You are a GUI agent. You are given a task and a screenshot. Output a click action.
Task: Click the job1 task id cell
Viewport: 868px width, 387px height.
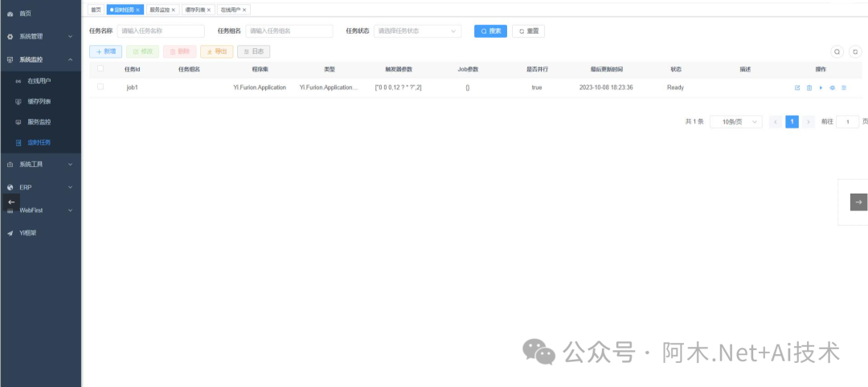tap(132, 88)
